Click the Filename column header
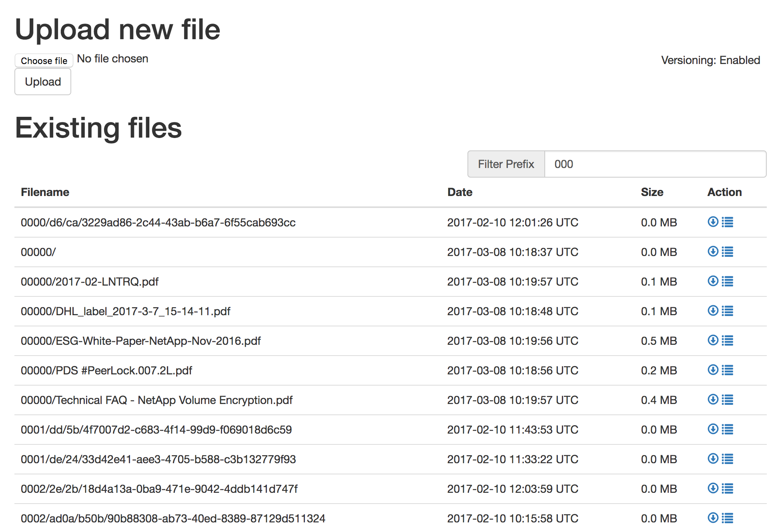782x532 pixels. [x=45, y=192]
